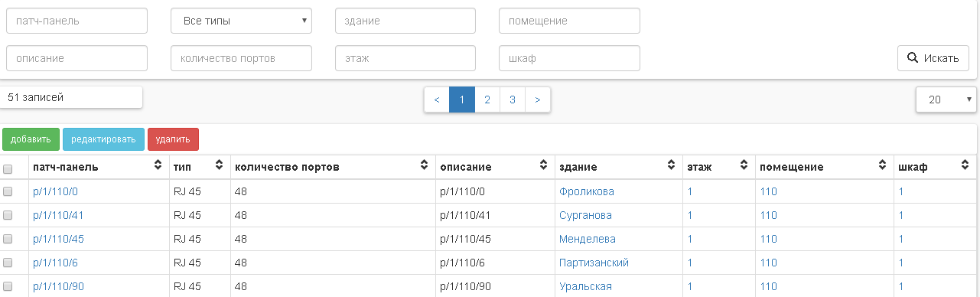Click description cell p/1/110/41
This screenshot has height=297, width=980.
point(465,215)
